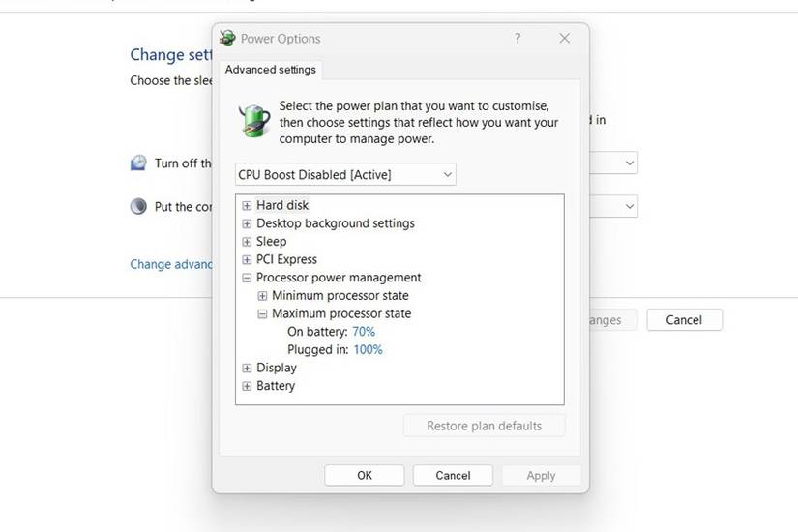This screenshot has height=532, width=798.
Task: Select Maximum processor state label
Action: [341, 313]
